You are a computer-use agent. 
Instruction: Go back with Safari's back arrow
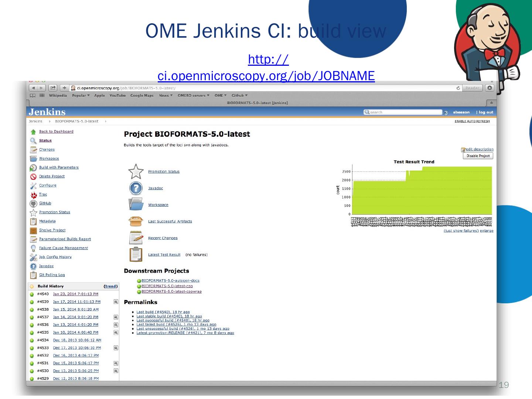tap(33, 88)
